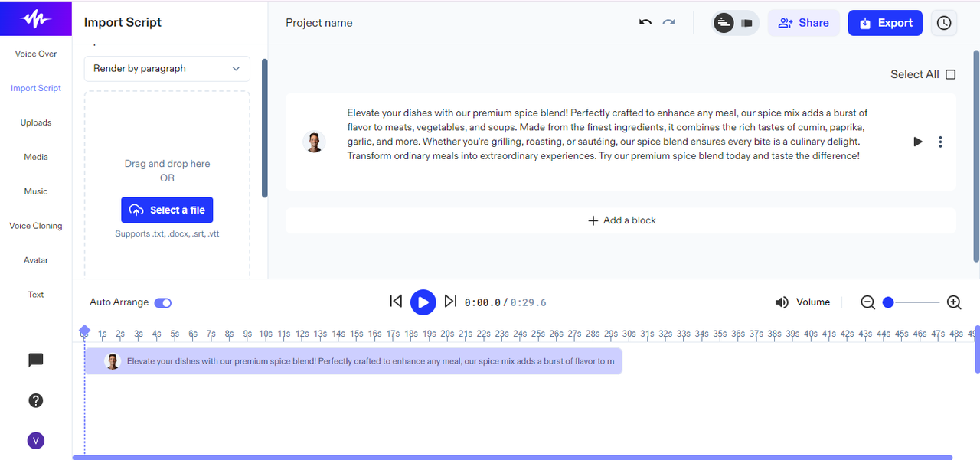The height and width of the screenshot is (460, 980).
Task: Open the script block three-dot menu
Action: 941,142
